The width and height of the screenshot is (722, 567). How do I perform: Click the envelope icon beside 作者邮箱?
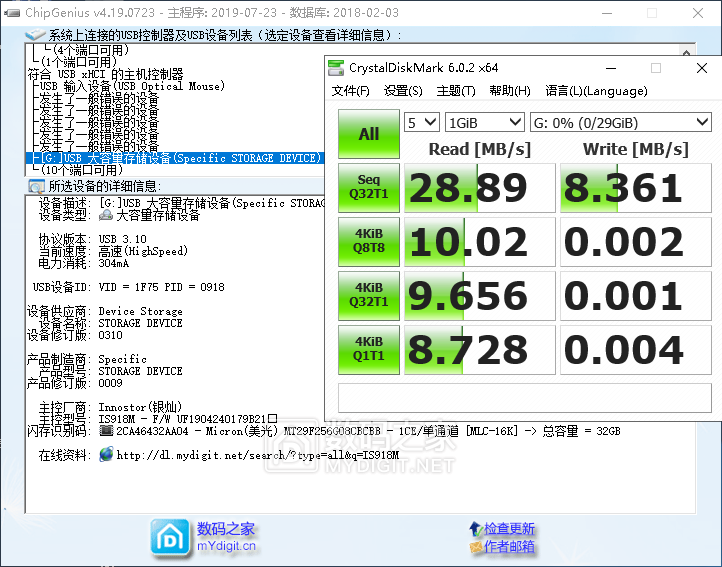tap(476, 547)
